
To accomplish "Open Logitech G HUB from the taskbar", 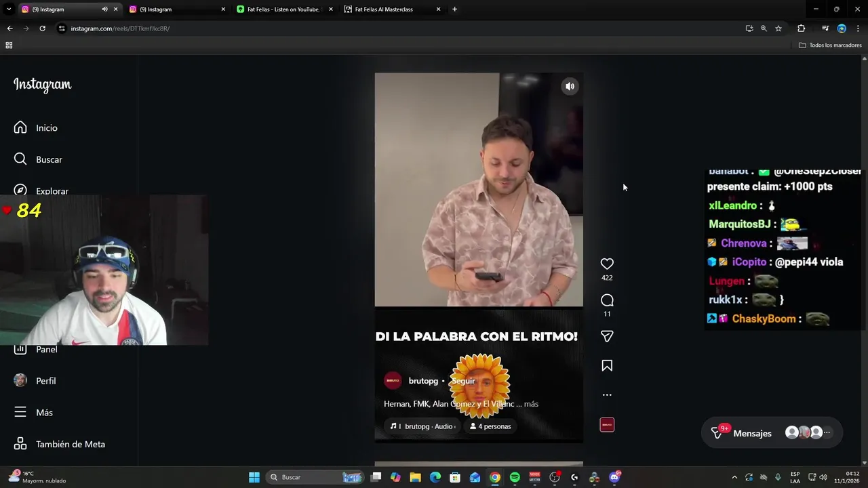I will (x=574, y=477).
